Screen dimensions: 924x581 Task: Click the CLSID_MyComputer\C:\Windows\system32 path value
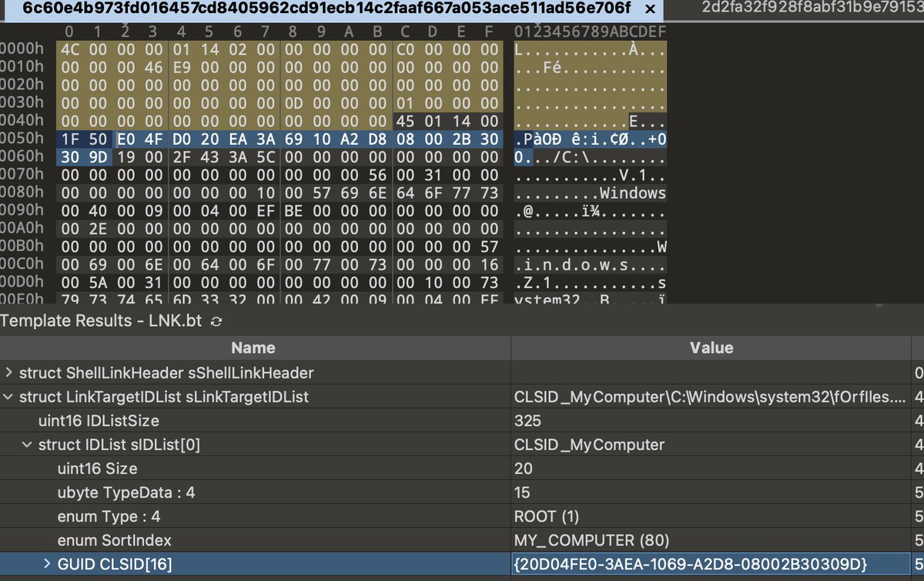(710, 397)
